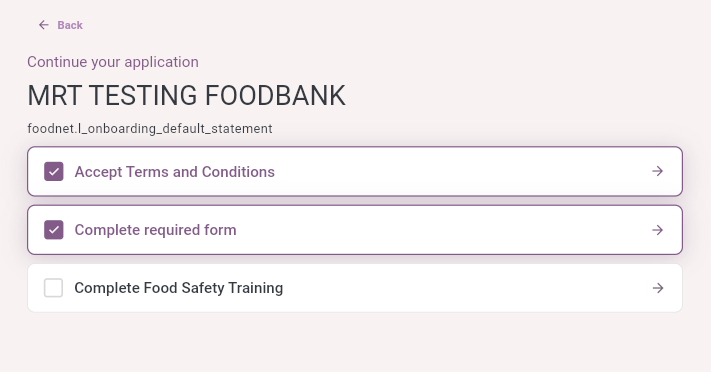This screenshot has height=372, width=711.
Task: Select the Accept Terms and Conditions label
Action: (175, 172)
